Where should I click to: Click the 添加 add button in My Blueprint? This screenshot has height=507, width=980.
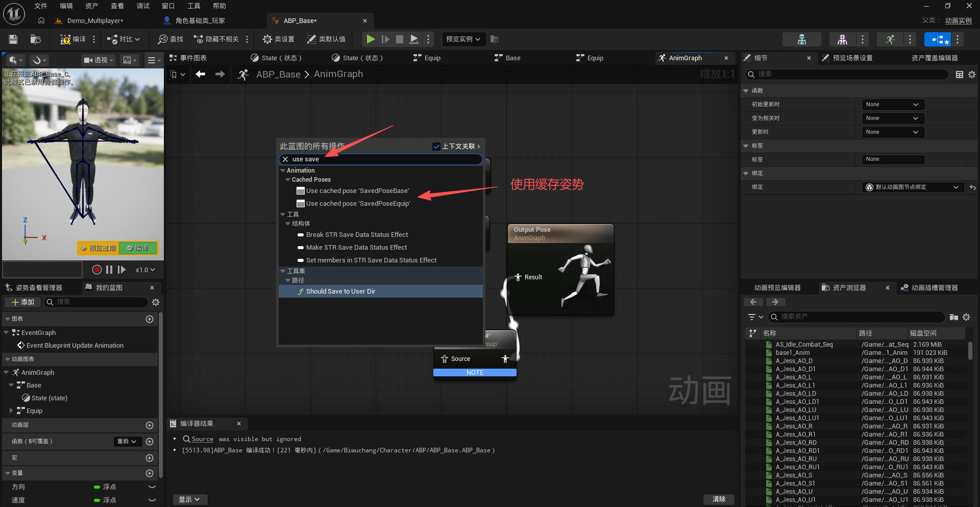pyautogui.click(x=23, y=302)
